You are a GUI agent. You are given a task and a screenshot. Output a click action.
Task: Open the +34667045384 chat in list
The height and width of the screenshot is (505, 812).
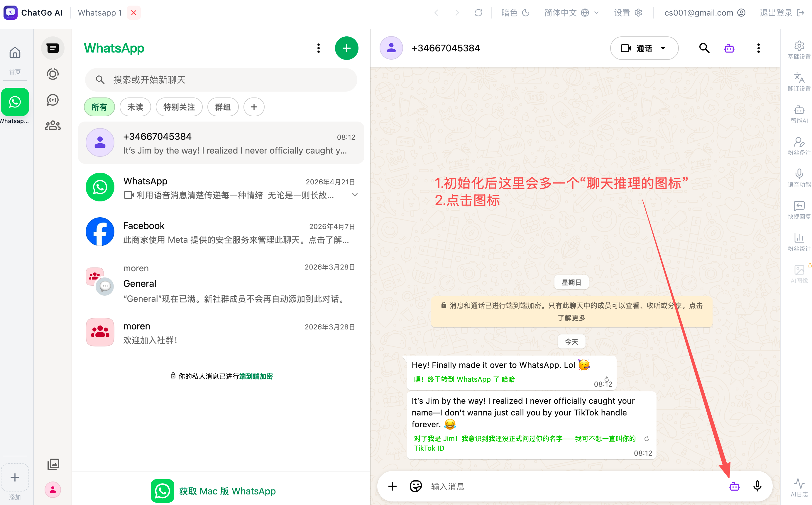(x=221, y=143)
